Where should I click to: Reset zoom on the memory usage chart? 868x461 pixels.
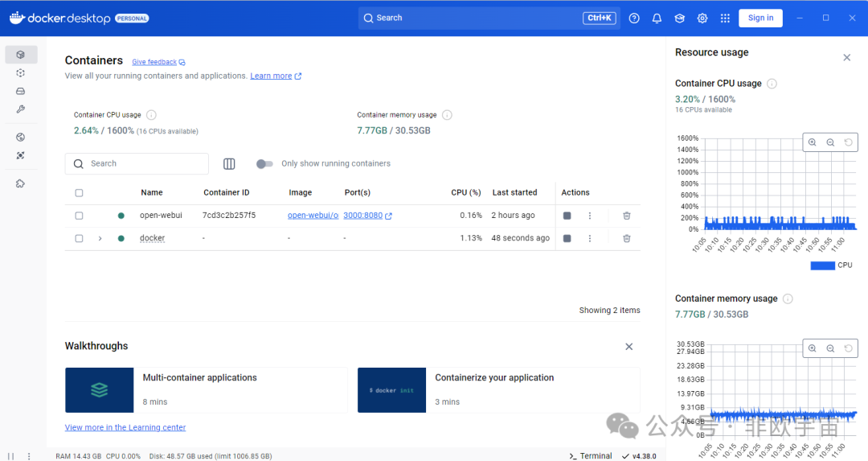point(848,348)
